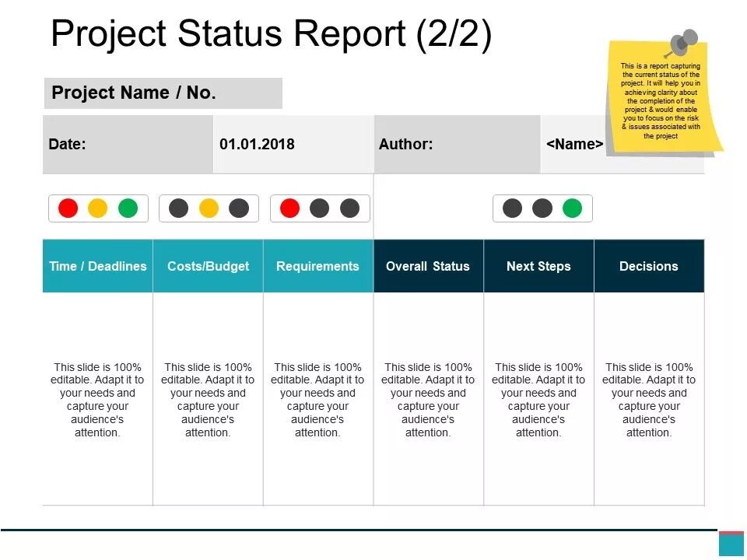Click the Author: label cell
The height and width of the screenshot is (560, 747).
[457, 145]
